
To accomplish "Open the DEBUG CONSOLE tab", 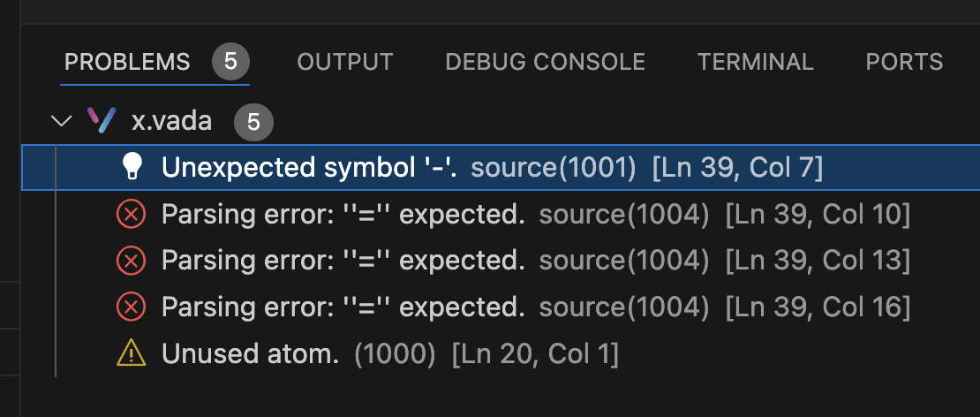I will [545, 62].
